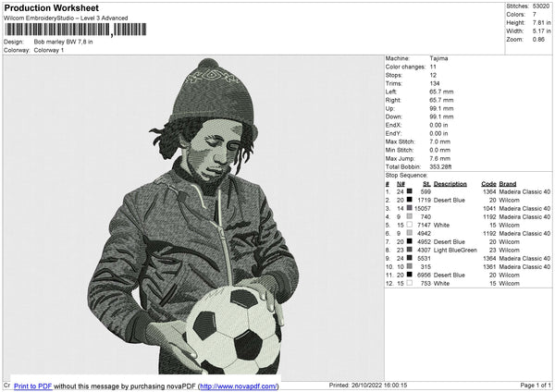The width and height of the screenshot is (555, 392).
Task: Click the 'Page 1 of 1' footer text
Action: [536, 385]
